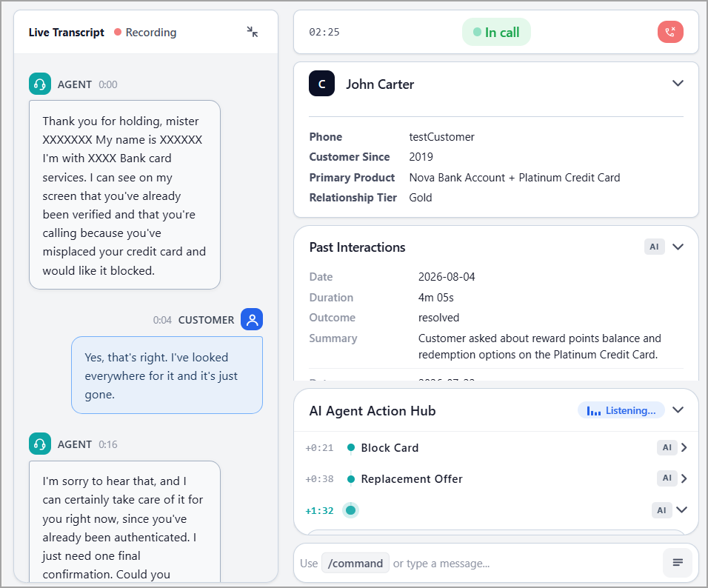
Task: Click the 02:25 call timer
Action: pos(324,32)
